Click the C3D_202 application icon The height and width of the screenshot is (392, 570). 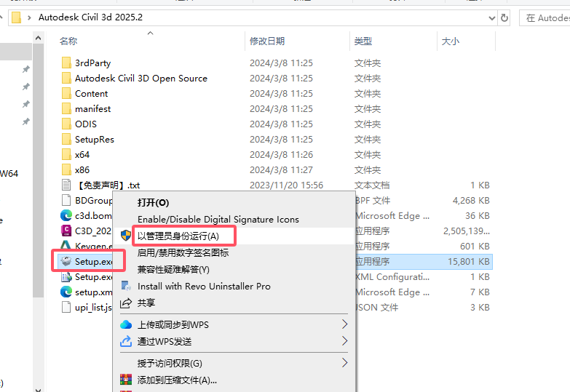click(66, 231)
